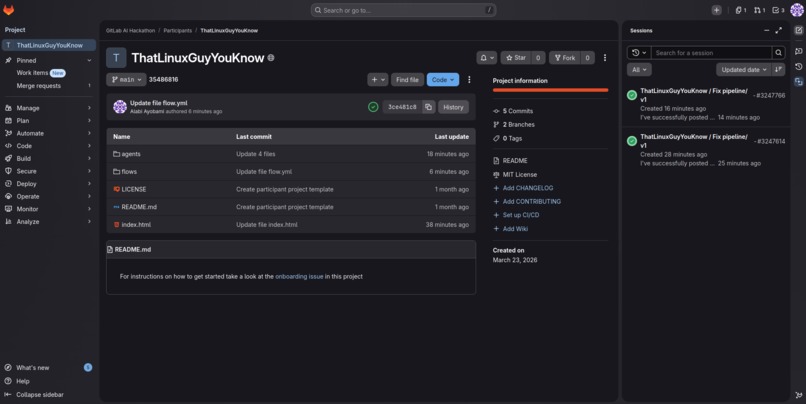Expand the Plan menu

(x=48, y=120)
